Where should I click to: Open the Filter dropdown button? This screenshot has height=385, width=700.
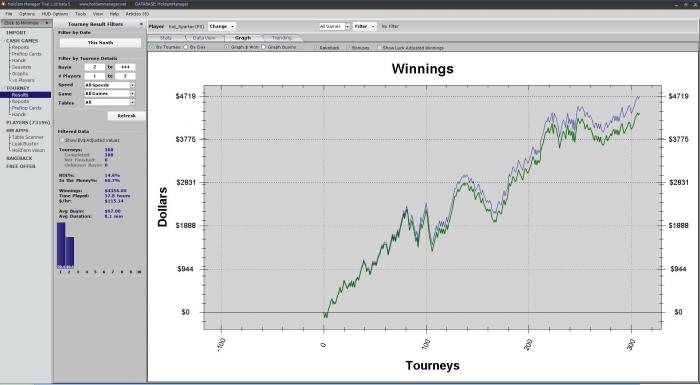tap(364, 26)
